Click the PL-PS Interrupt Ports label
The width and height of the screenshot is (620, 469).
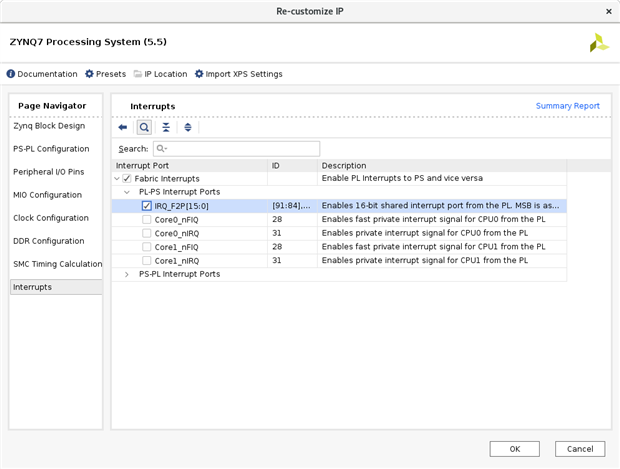point(180,192)
